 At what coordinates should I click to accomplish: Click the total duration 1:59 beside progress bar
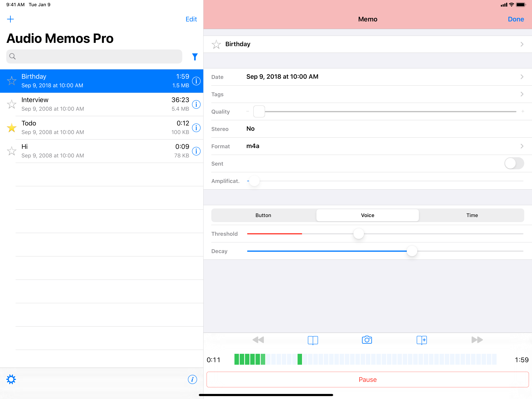522,360
